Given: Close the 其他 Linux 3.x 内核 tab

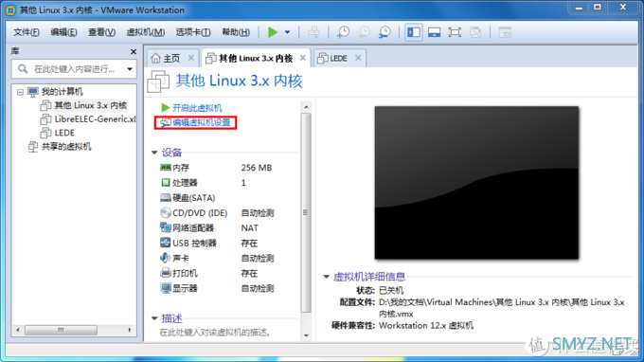Looking at the screenshot, I should coord(303,58).
